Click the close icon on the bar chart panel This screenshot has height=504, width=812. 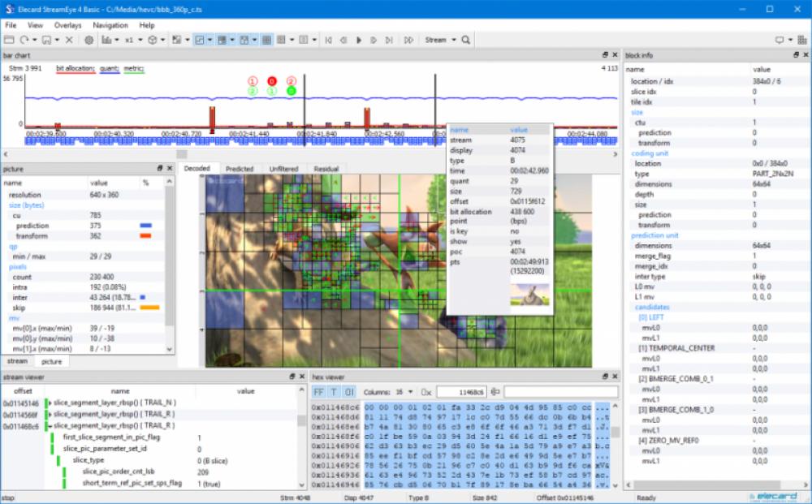pos(613,55)
